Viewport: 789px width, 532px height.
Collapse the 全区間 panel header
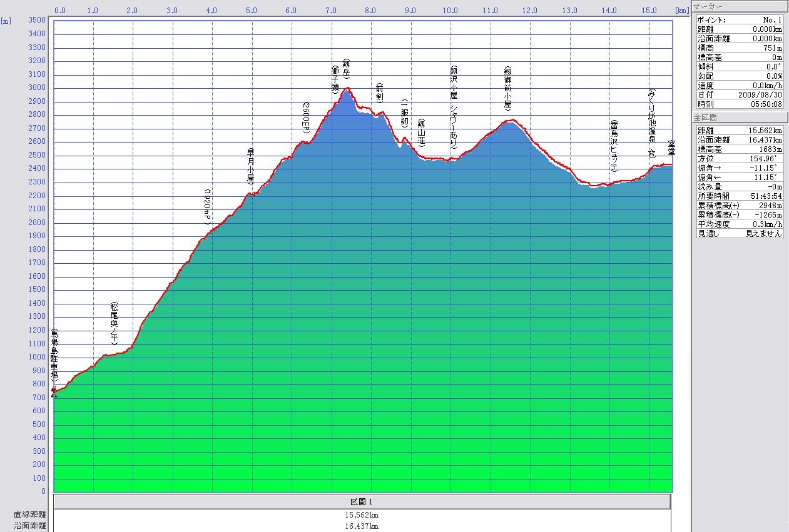coord(739,117)
